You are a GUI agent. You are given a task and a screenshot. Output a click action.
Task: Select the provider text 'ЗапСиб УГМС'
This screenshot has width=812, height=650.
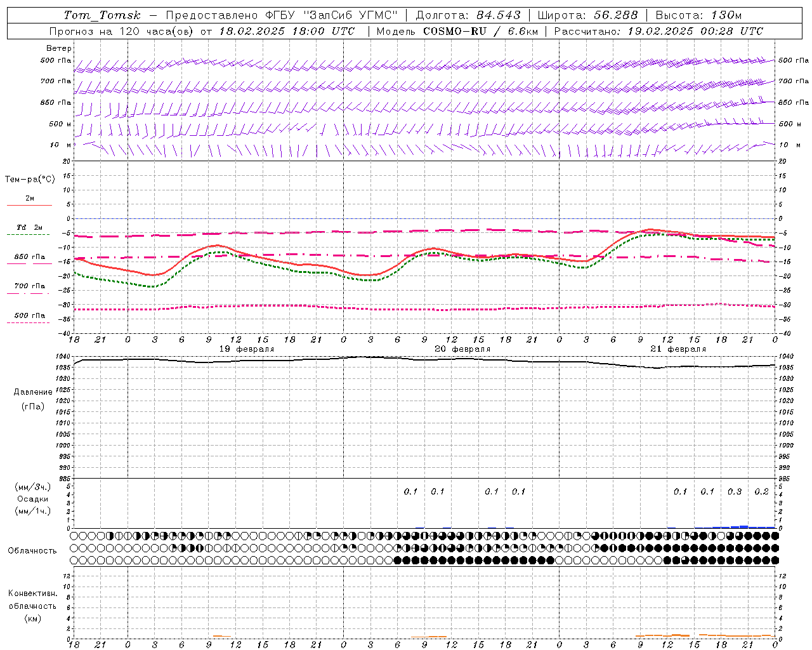tap(350, 15)
